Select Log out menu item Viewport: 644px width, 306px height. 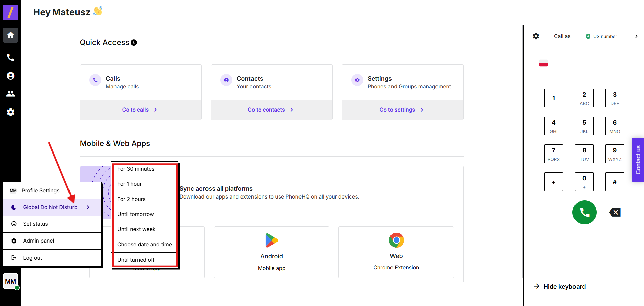click(52, 258)
